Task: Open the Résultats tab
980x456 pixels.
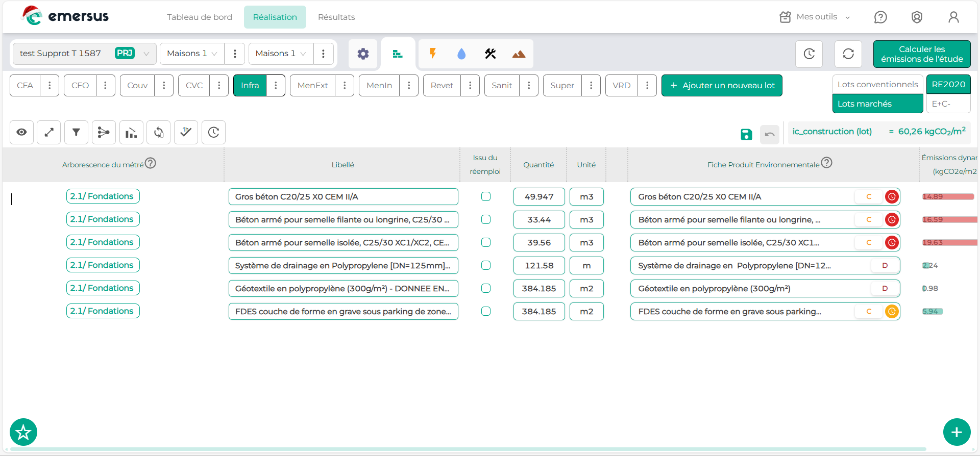Action: pos(336,17)
